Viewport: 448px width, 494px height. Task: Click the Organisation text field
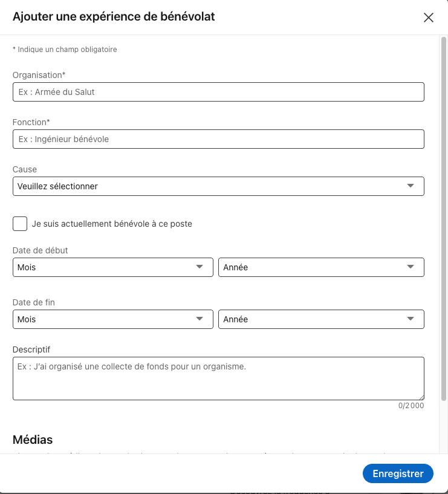pos(218,91)
